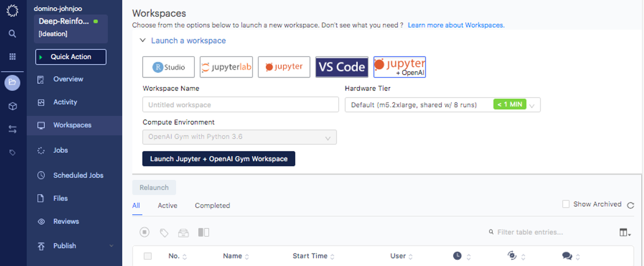Collapse the Launch a workspace section
This screenshot has width=644, height=266.
pos(143,40)
